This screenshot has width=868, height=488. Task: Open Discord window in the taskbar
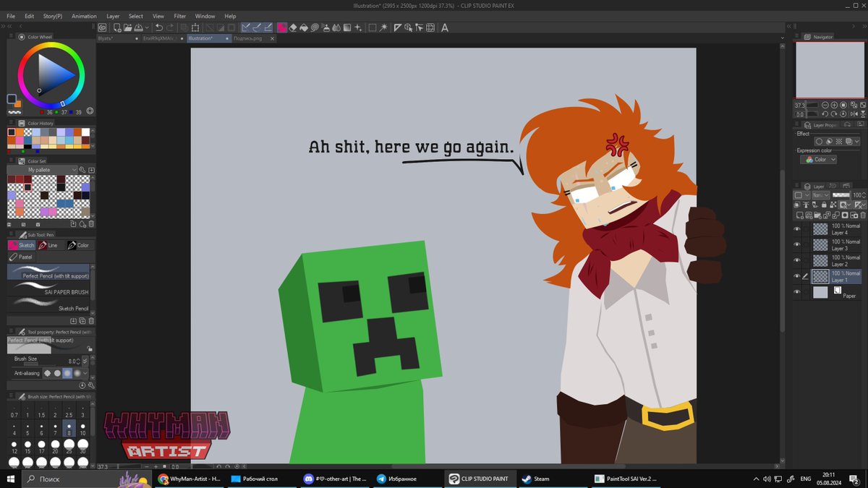(334, 479)
